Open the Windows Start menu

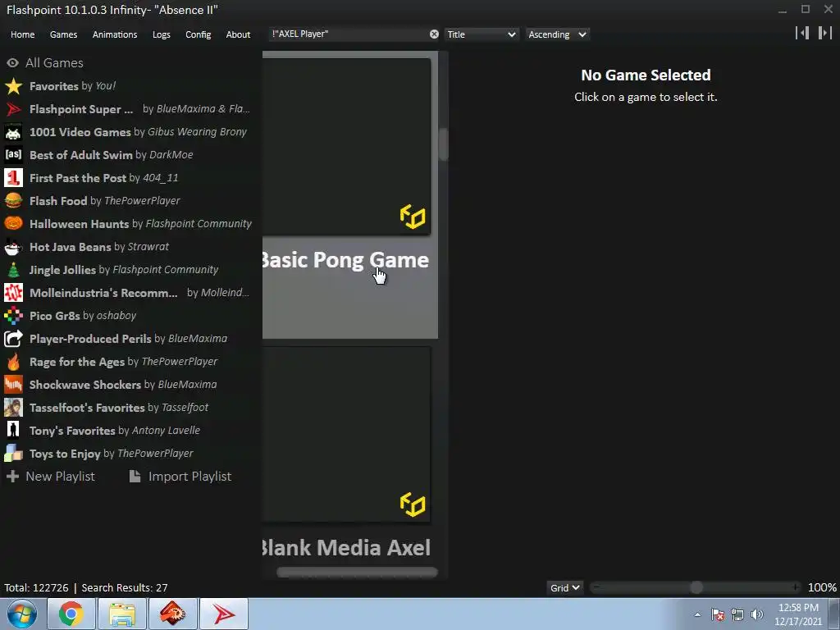22,614
